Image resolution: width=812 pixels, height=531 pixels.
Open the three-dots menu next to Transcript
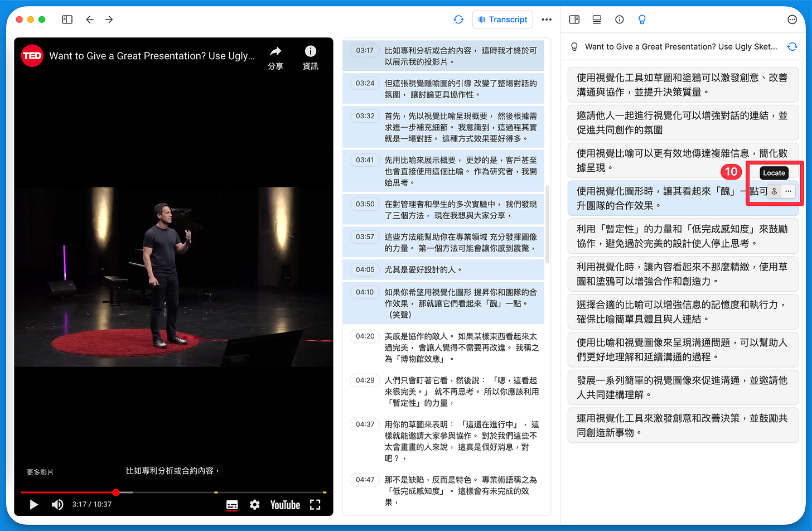pos(547,20)
